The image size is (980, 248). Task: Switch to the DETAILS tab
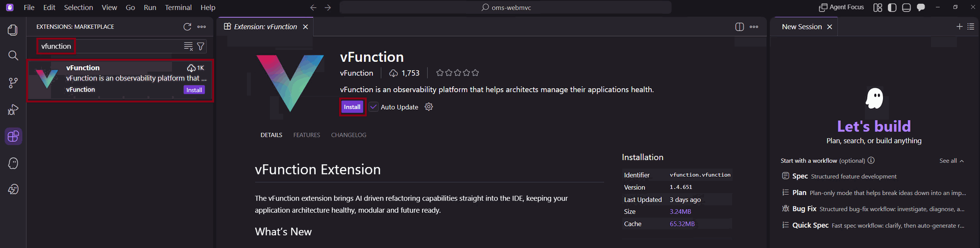pos(271,135)
